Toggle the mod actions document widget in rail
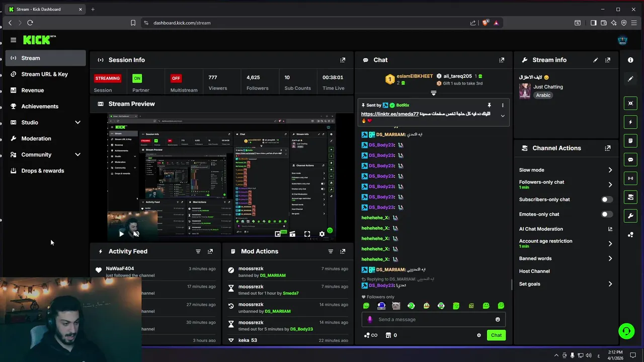Image resolution: width=644 pixels, height=362 pixels. pyautogui.click(x=630, y=141)
